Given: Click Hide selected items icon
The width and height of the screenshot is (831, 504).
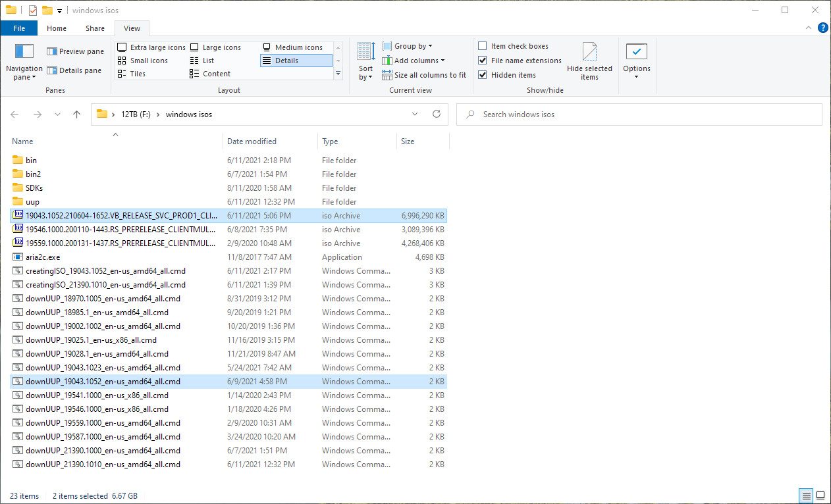Looking at the screenshot, I should coord(589,53).
